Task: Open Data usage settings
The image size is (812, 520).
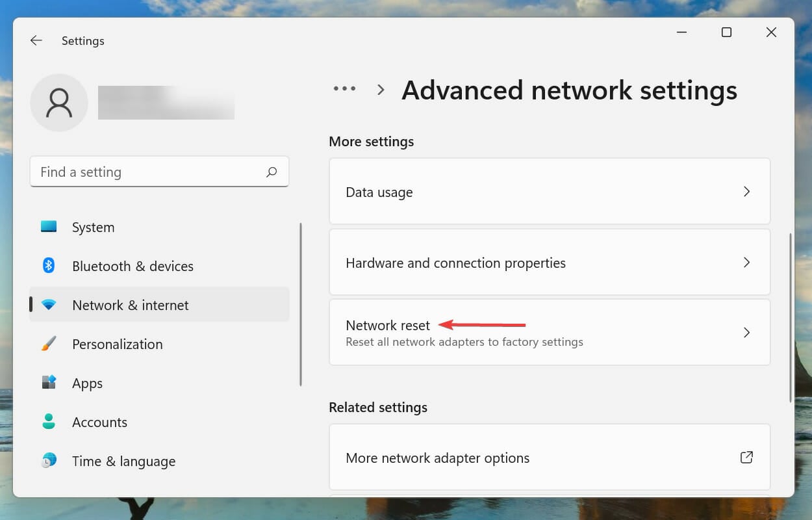Action: (550, 192)
